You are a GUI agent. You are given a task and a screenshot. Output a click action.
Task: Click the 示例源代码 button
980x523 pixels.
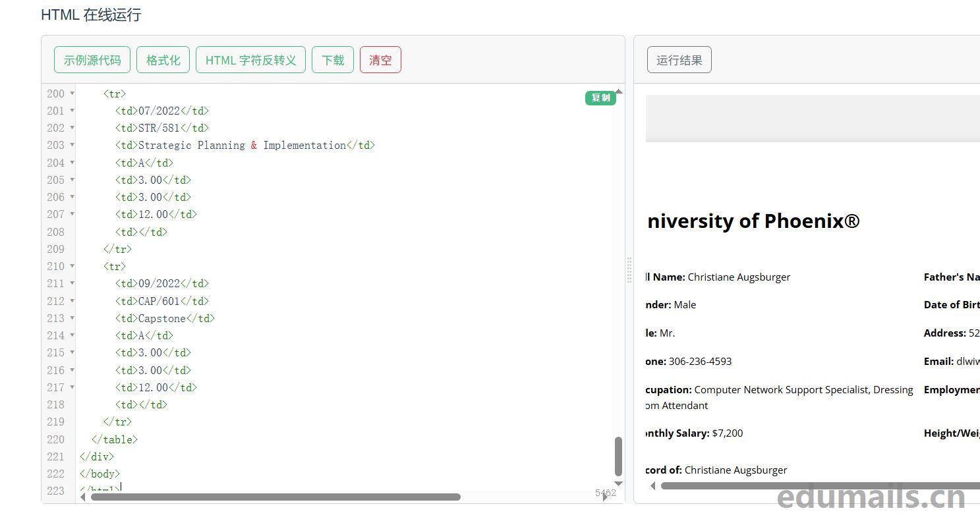click(x=92, y=60)
